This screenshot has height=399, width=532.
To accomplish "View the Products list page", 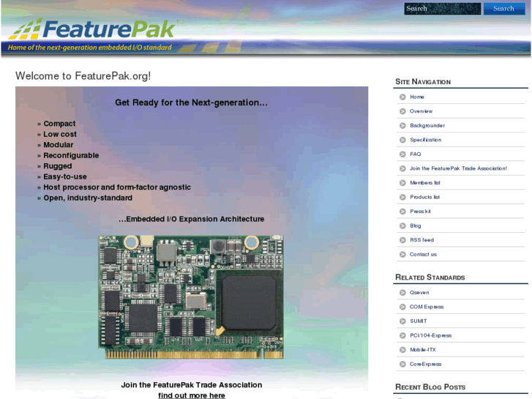I will click(x=424, y=197).
